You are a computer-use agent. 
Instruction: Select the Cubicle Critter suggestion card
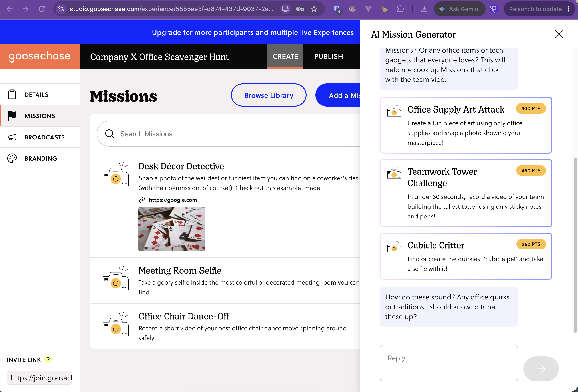click(x=466, y=256)
